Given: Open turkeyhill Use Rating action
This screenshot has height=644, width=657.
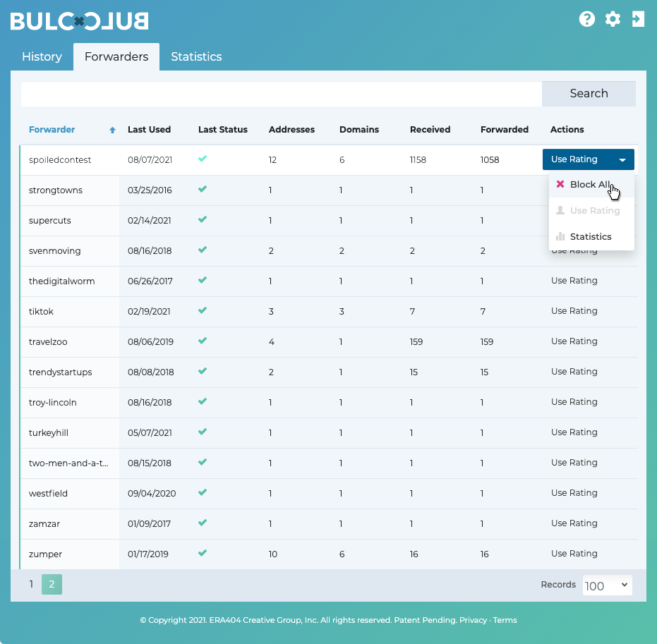Looking at the screenshot, I should [574, 432].
